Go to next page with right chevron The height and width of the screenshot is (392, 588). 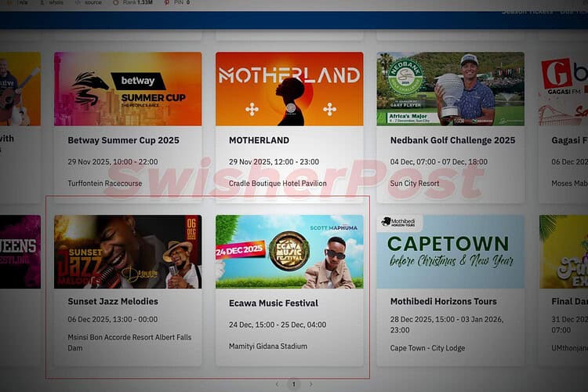click(x=311, y=384)
